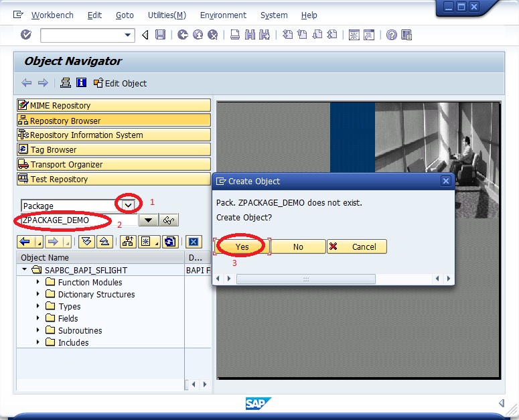Open the Edit menu
Image resolution: width=519 pixels, height=420 pixels.
point(94,15)
